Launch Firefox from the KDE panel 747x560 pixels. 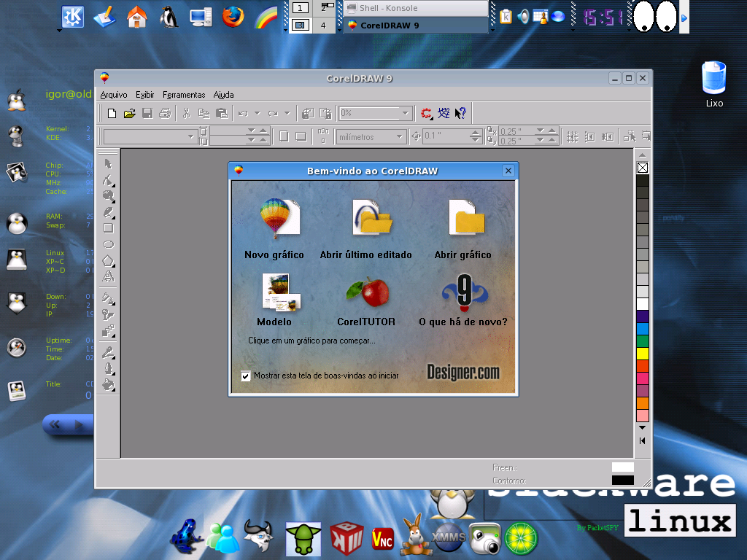[x=233, y=17]
